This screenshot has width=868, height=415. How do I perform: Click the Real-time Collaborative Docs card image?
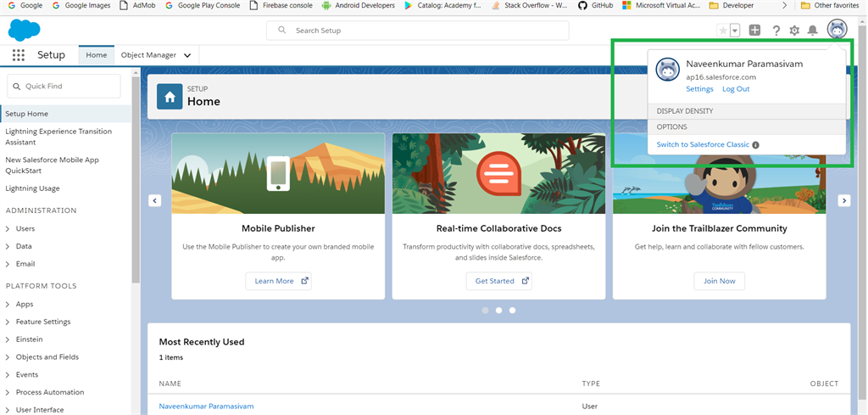(498, 173)
